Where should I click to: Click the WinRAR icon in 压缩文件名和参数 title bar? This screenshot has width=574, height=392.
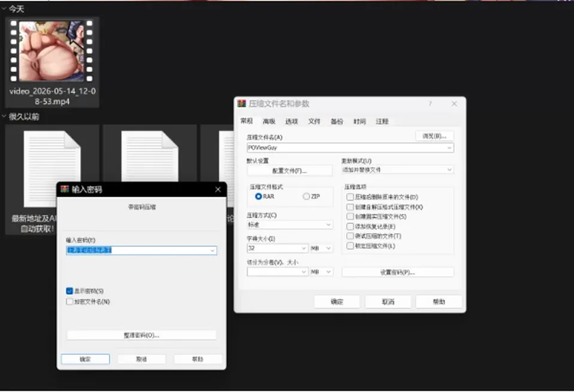coord(242,103)
